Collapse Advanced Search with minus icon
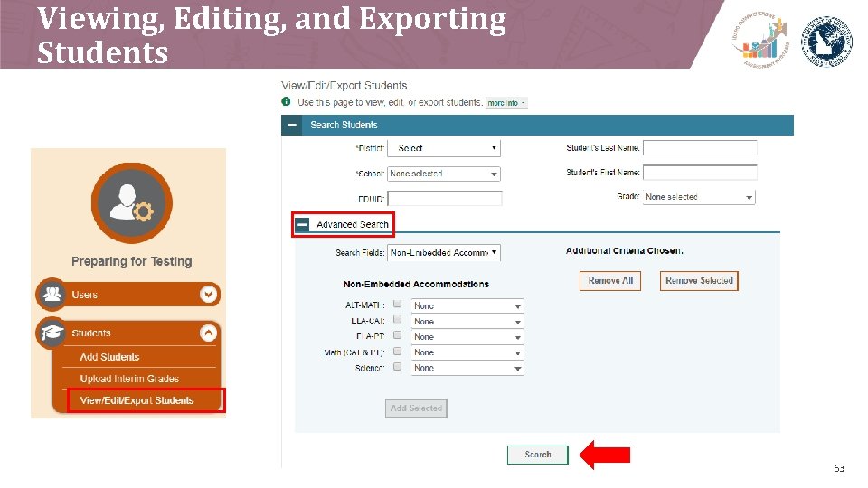Viewport: 868px width, 488px height. click(302, 225)
